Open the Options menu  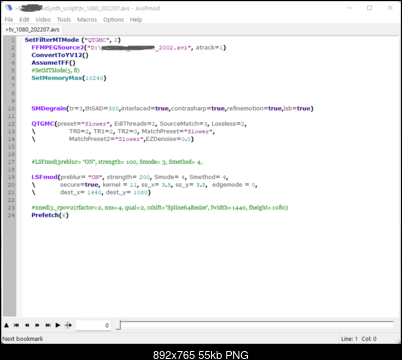click(113, 20)
